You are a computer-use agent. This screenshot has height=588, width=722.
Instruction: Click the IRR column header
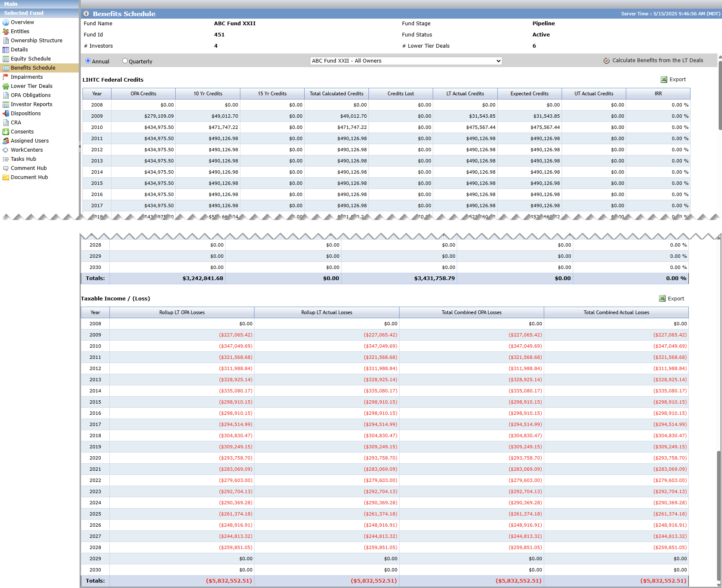(x=658, y=94)
